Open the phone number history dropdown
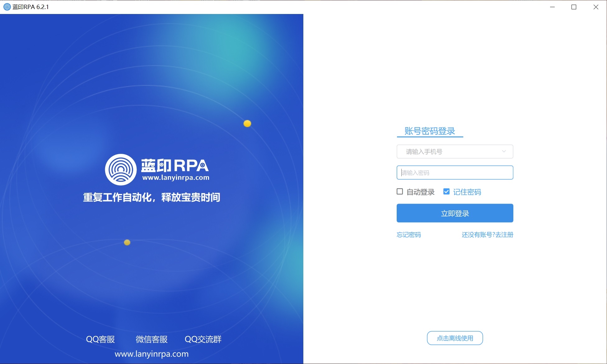The image size is (607, 364). [503, 151]
